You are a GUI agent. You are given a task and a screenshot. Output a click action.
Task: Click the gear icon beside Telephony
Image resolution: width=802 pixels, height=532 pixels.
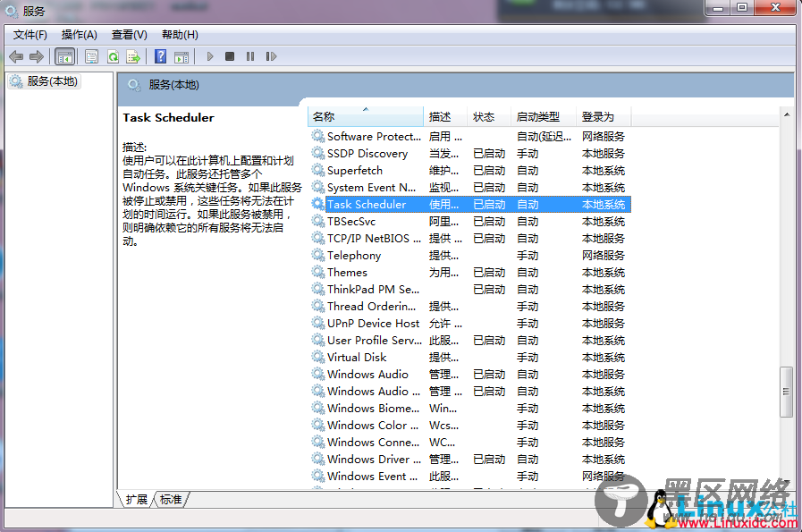(x=318, y=255)
